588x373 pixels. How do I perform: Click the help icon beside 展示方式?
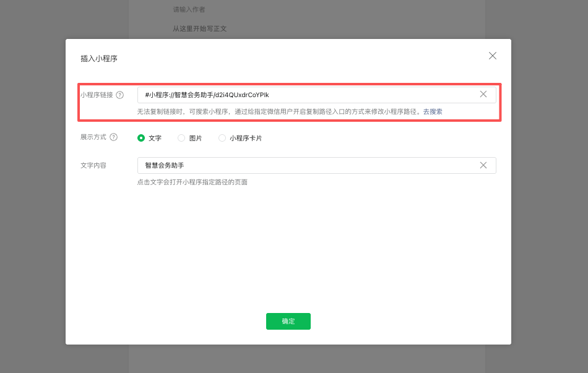(114, 137)
